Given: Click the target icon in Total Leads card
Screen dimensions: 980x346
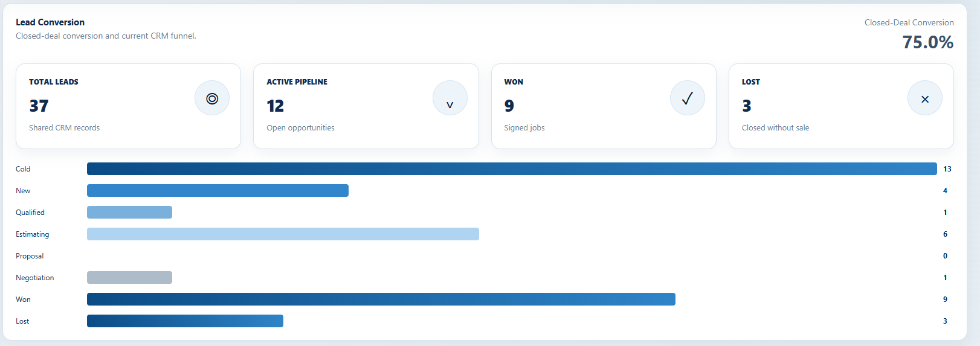Looking at the screenshot, I should pos(212,98).
